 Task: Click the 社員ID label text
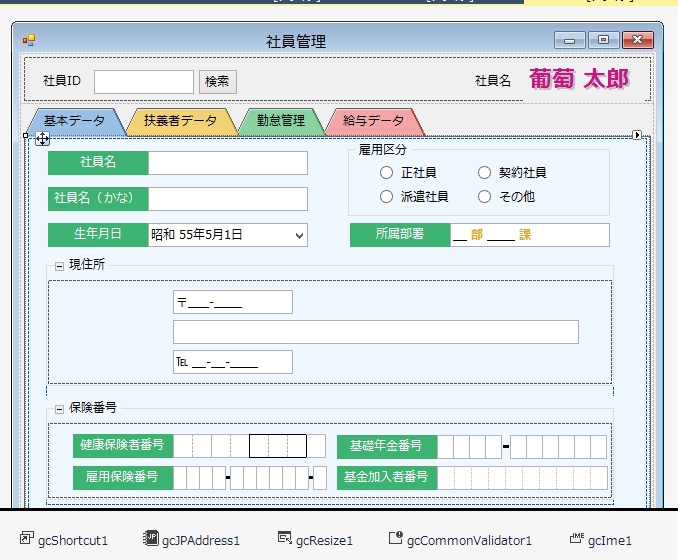(x=62, y=81)
